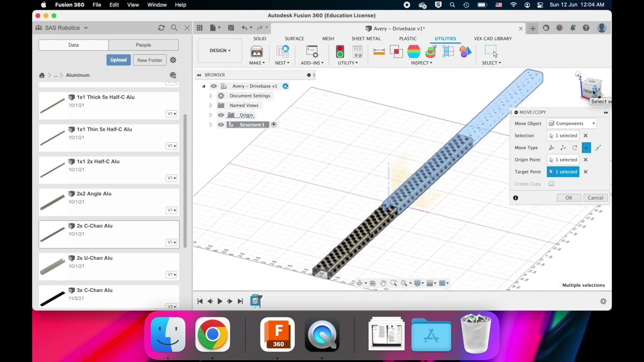This screenshot has width=644, height=362.
Task: Open the ADD-INS dropdown menu
Action: pyautogui.click(x=312, y=63)
